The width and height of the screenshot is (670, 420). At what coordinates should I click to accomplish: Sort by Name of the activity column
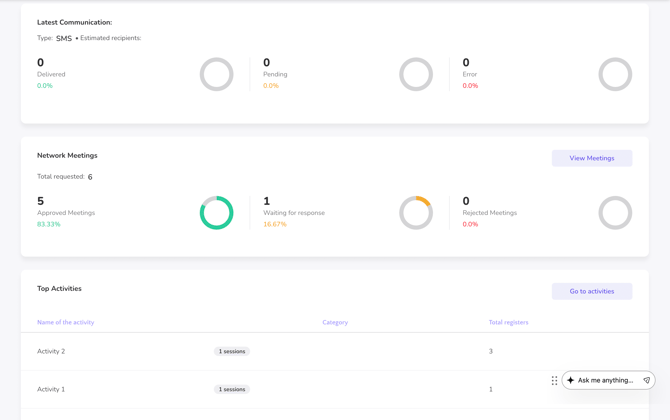click(66, 322)
